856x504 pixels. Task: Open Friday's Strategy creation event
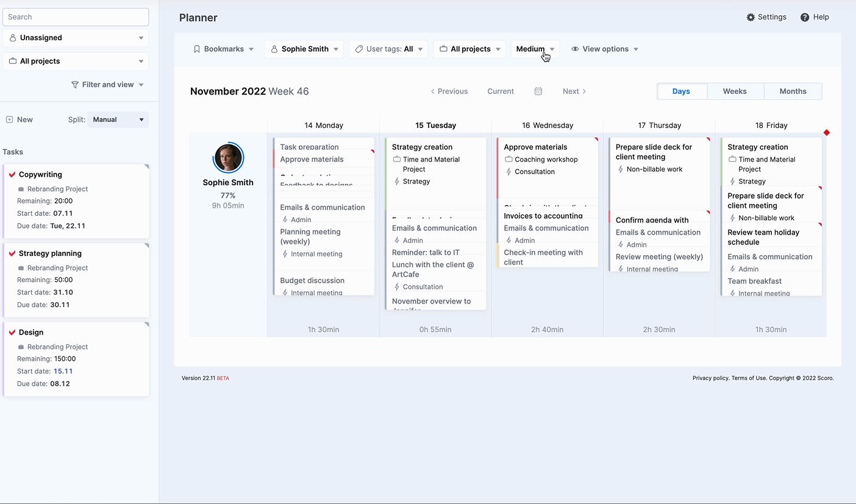772,162
